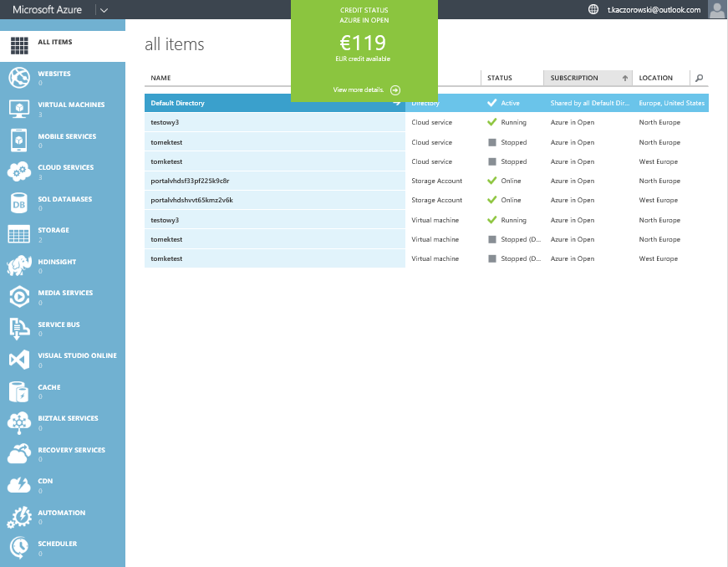Click the Automation gear icon

point(19,516)
